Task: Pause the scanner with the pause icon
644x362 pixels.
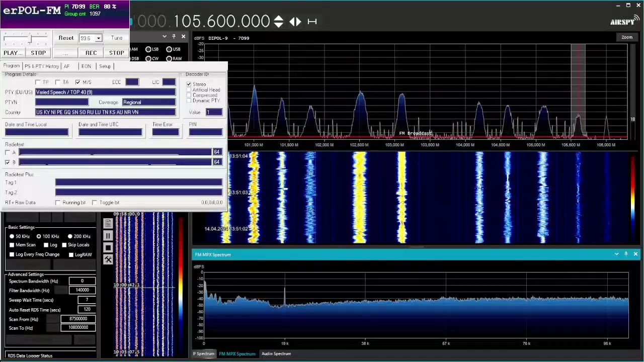Action: tap(108, 236)
